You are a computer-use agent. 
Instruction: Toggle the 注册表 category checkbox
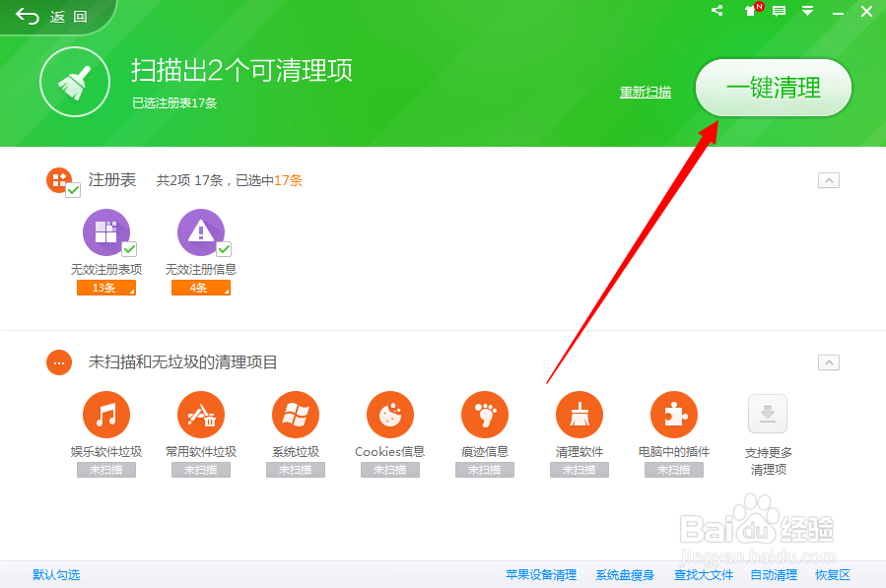click(x=73, y=191)
